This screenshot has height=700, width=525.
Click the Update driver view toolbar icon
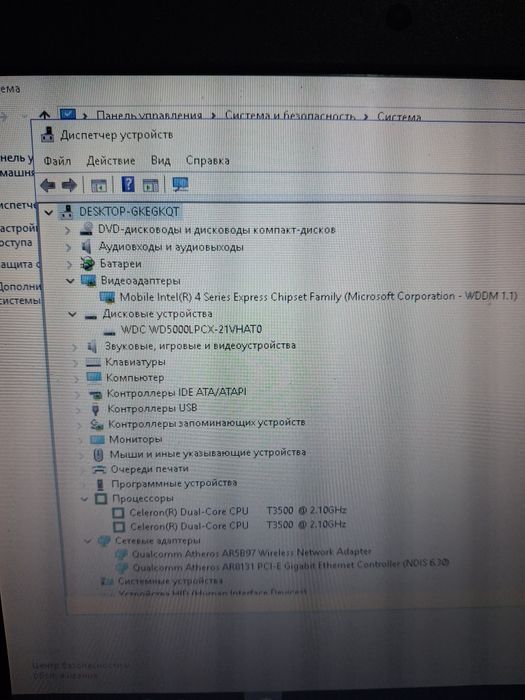coord(151,185)
